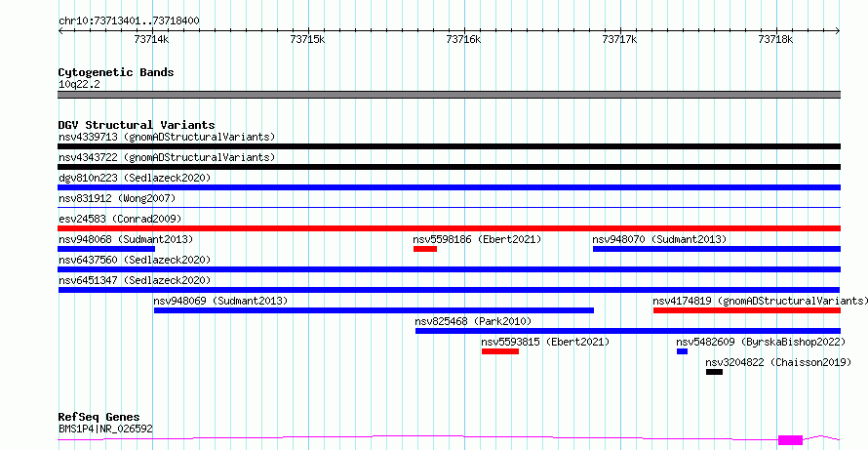Open the dgv810n223 (Sedlazeck2020) label

click(135, 178)
